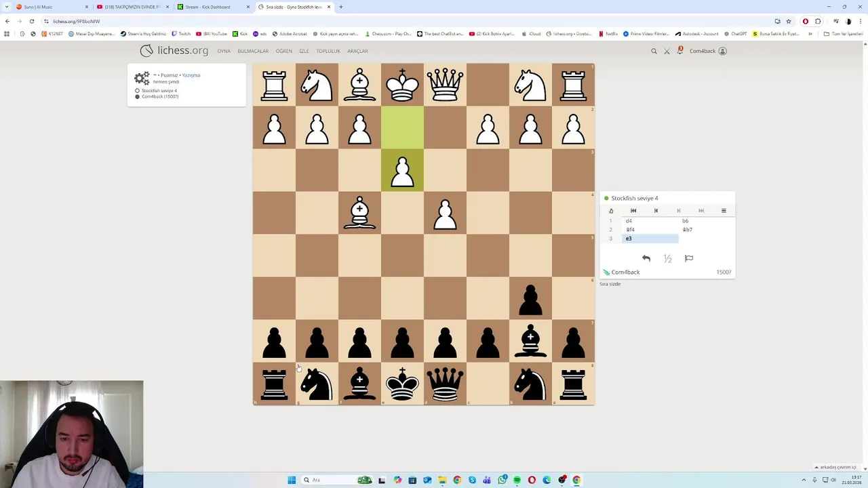The width and height of the screenshot is (868, 488).
Task: Open the İZLE menu
Action: pos(304,51)
